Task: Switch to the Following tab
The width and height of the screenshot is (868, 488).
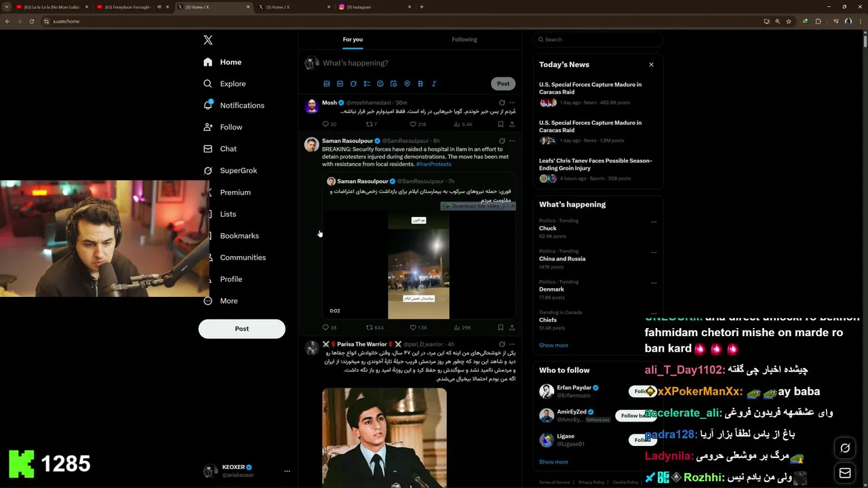Action: 465,39
